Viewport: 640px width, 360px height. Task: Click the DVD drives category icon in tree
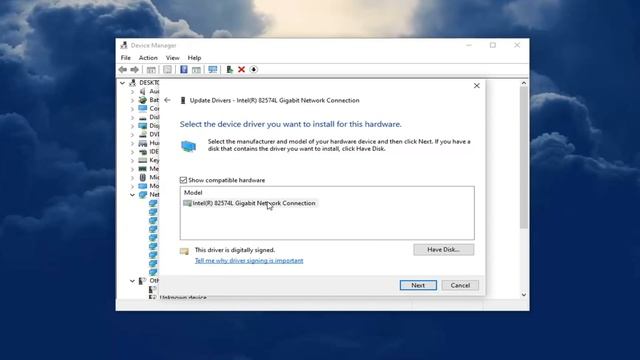[142, 134]
